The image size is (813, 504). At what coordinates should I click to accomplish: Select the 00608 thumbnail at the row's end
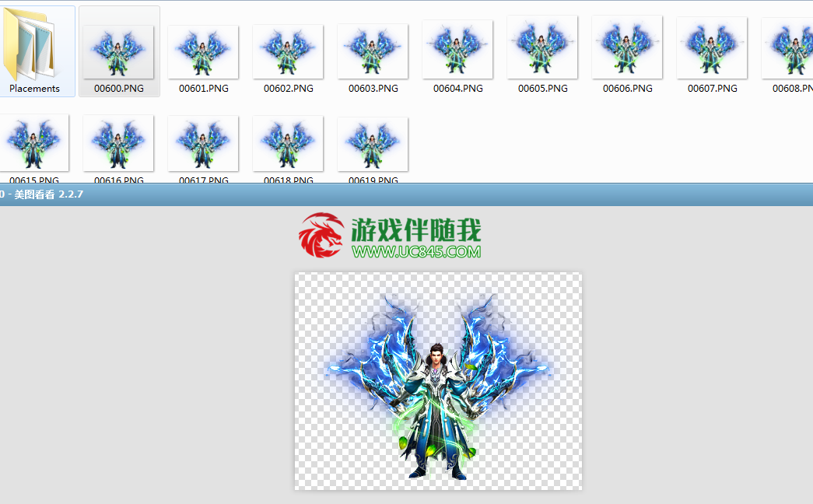(x=787, y=47)
